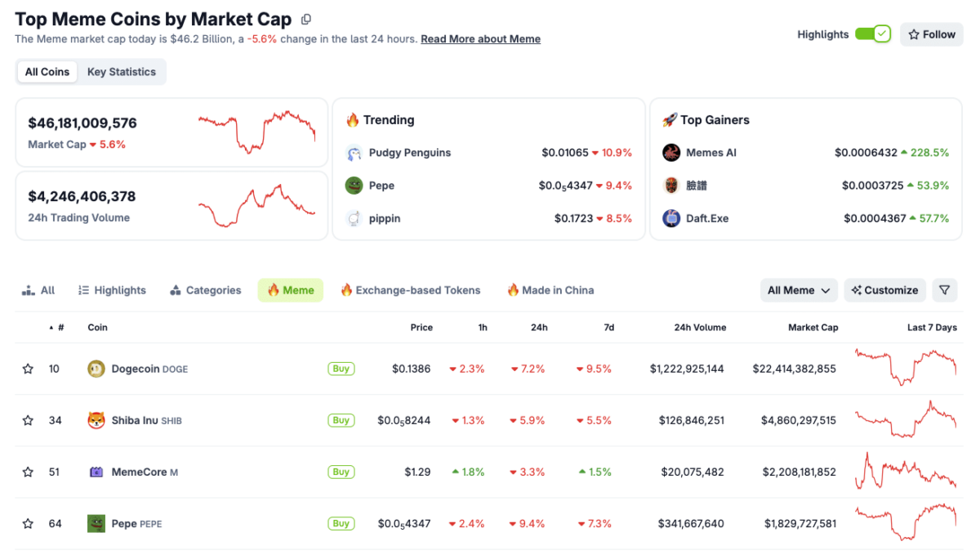This screenshot has width=980, height=555.
Task: Click the Dogecoin coin logo
Action: (97, 369)
